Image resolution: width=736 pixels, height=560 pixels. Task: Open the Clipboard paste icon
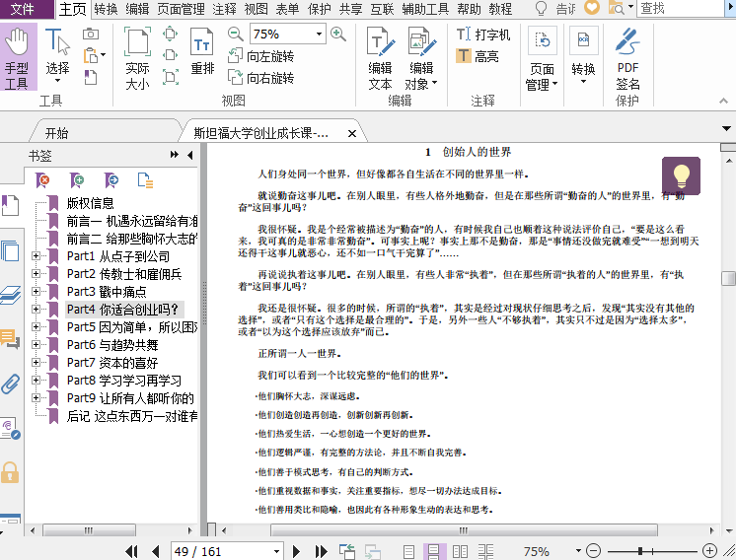tap(93, 55)
